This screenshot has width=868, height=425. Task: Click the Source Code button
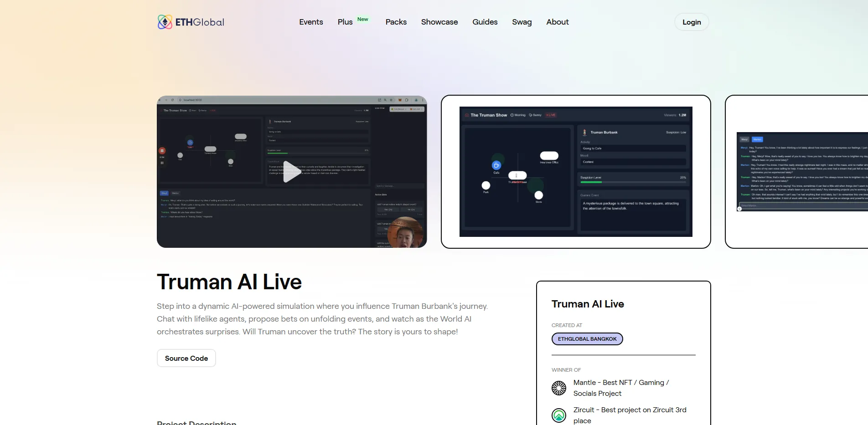tap(186, 358)
